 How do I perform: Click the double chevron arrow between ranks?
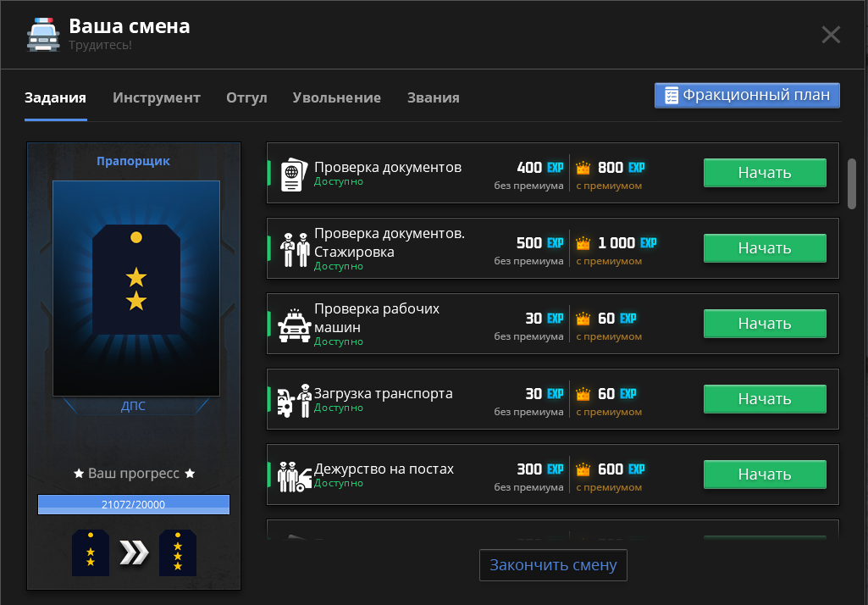click(134, 552)
